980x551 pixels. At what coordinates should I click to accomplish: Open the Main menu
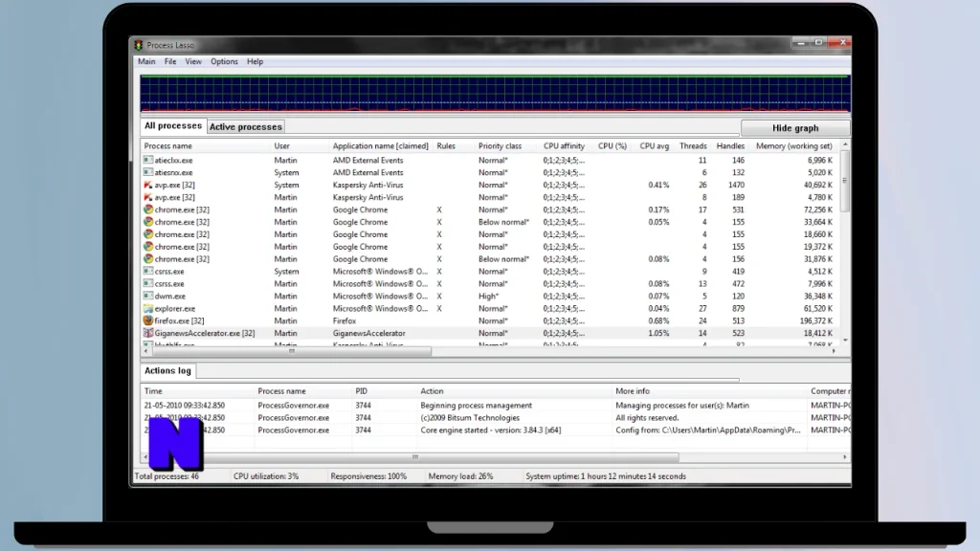click(146, 62)
